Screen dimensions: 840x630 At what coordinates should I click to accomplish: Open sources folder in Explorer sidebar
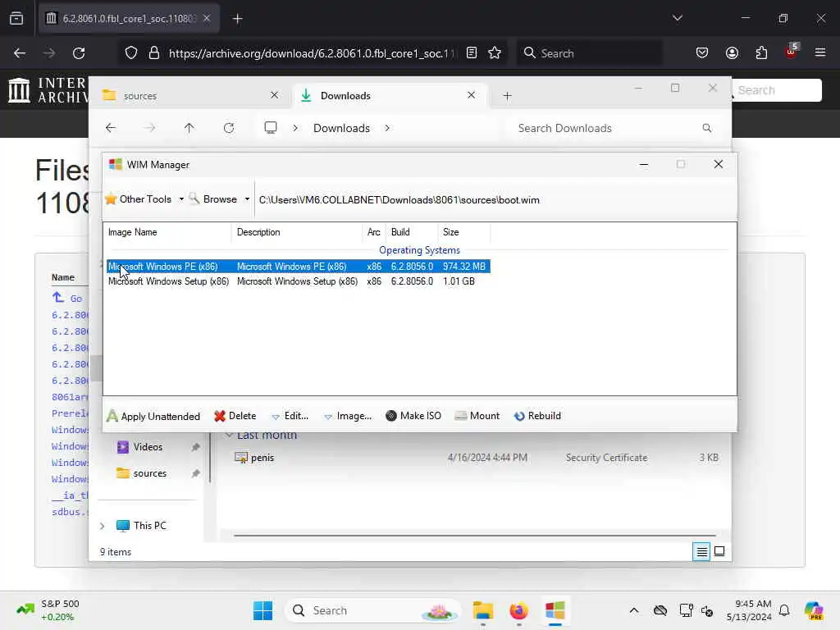[149, 473]
